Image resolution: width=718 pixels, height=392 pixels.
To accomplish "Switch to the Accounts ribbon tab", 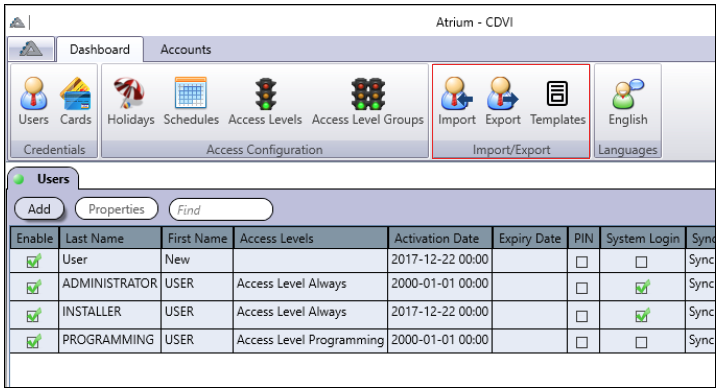I will [185, 49].
